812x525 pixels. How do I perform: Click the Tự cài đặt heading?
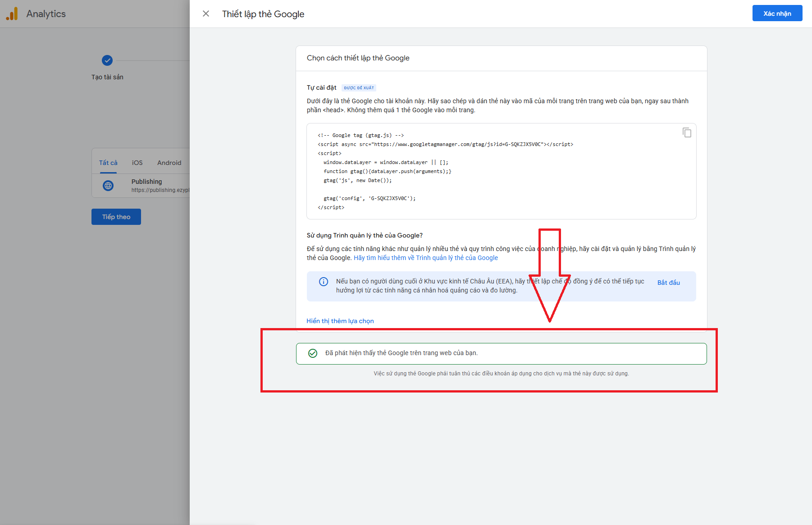(321, 87)
